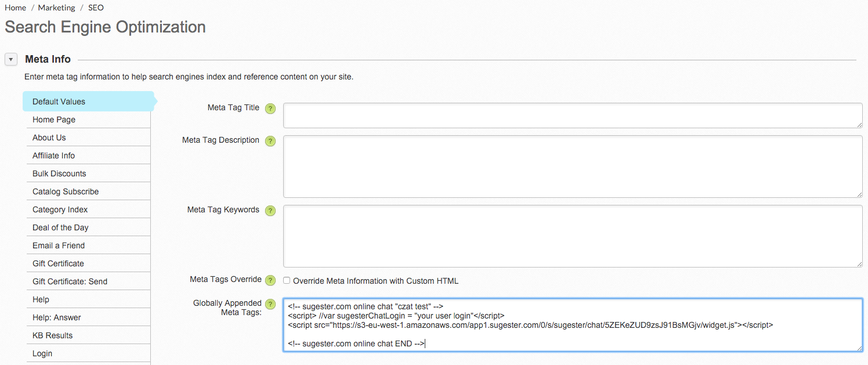Click inside the Meta Tag Description box
The height and width of the screenshot is (365, 868).
572,167
